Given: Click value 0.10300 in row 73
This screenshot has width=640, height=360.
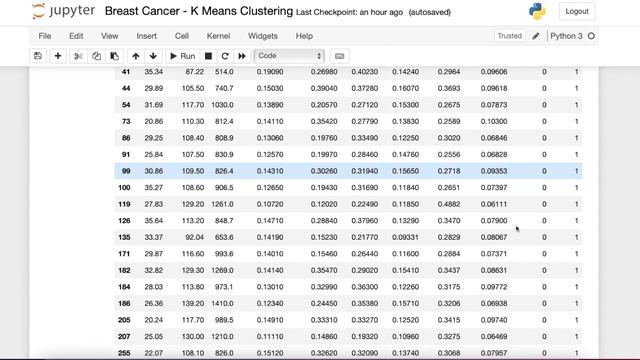Looking at the screenshot, I should tap(494, 122).
